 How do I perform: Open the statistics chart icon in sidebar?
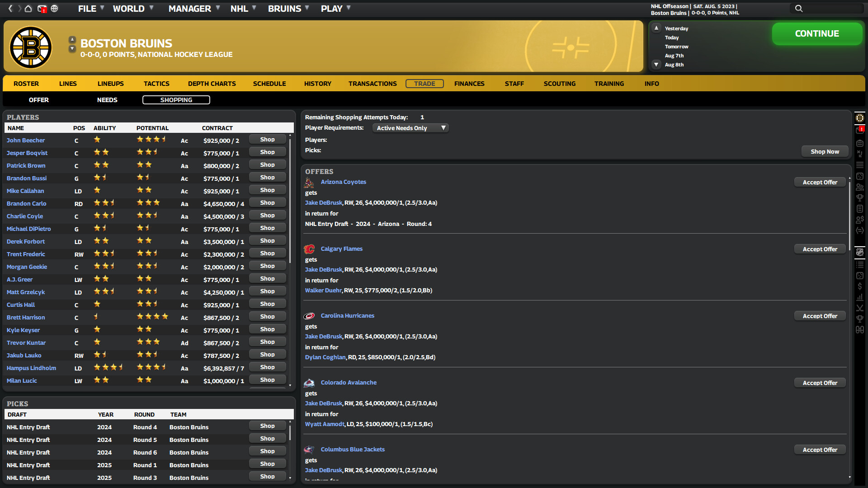coord(861,297)
